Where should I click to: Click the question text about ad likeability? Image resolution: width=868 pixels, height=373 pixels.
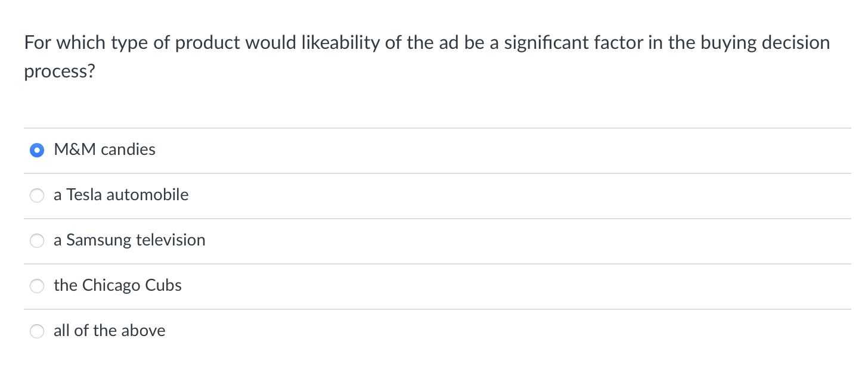(427, 42)
